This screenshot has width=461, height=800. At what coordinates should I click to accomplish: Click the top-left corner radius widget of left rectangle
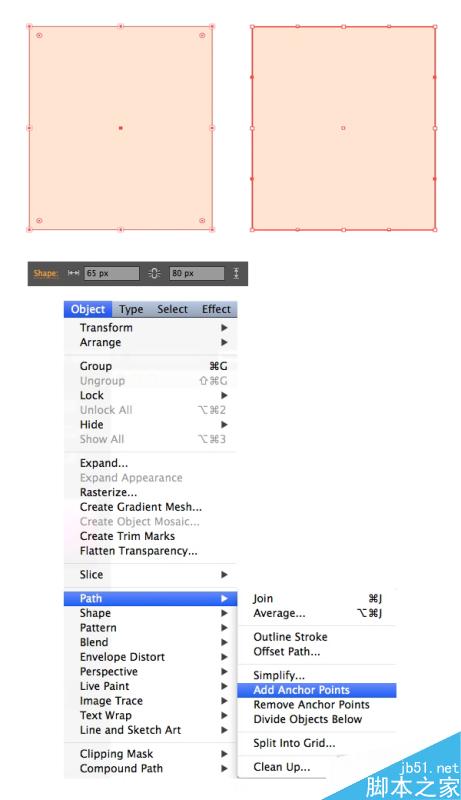coord(39,36)
